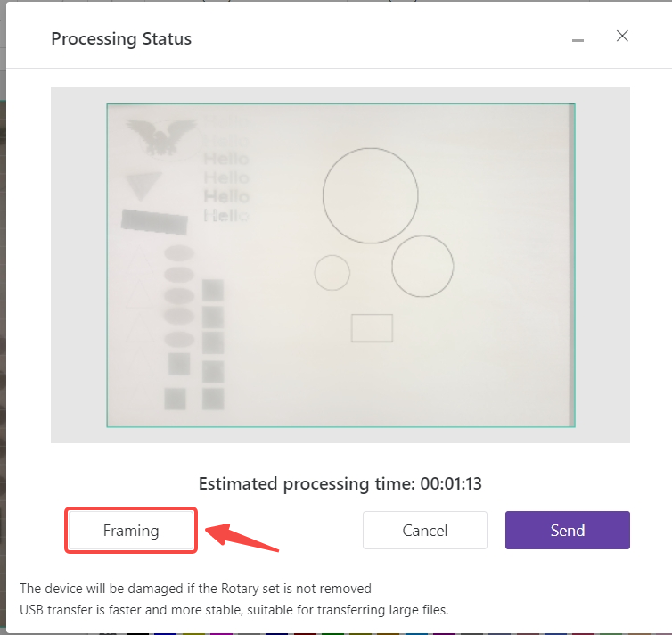Click the outlined rectangle below the circles
This screenshot has width=672, height=635.
click(x=372, y=328)
